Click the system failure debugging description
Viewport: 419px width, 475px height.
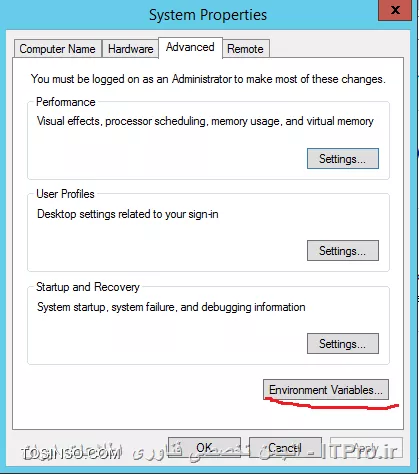pyautogui.click(x=171, y=307)
